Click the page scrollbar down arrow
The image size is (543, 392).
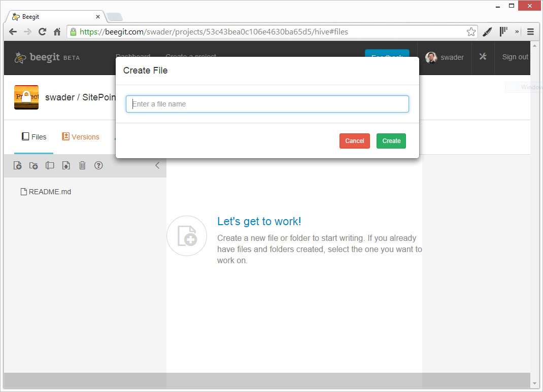tap(535, 383)
